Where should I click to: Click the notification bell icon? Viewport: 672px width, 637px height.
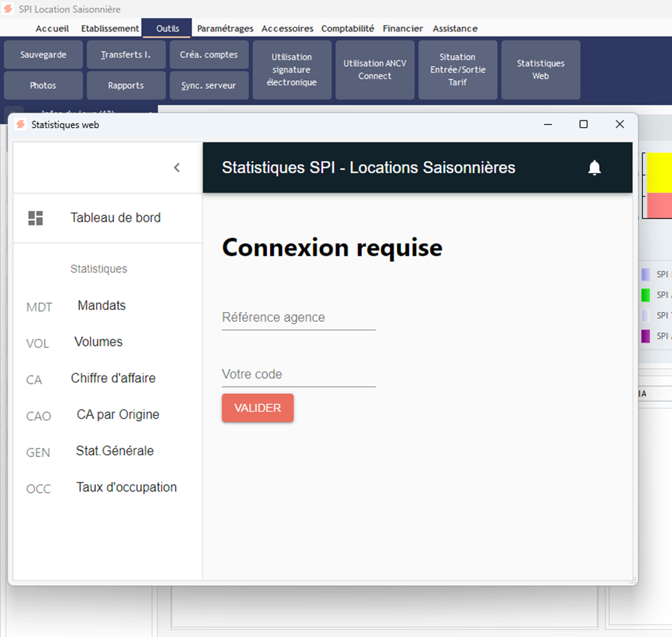coord(594,168)
